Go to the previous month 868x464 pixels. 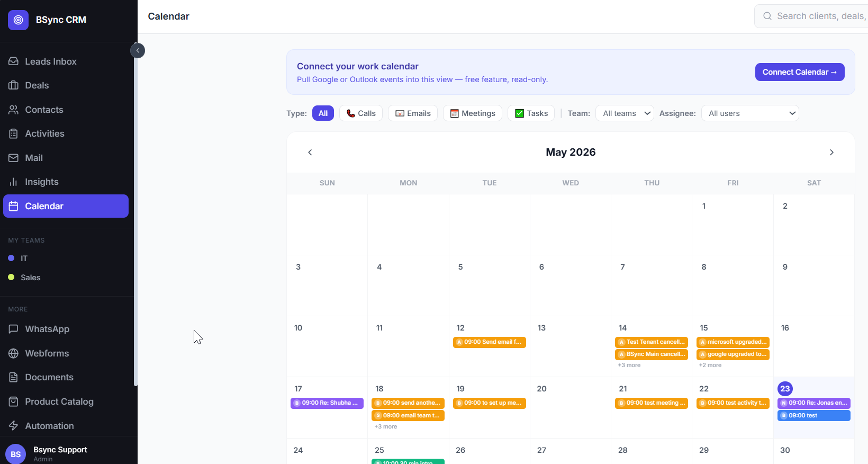[x=310, y=153]
